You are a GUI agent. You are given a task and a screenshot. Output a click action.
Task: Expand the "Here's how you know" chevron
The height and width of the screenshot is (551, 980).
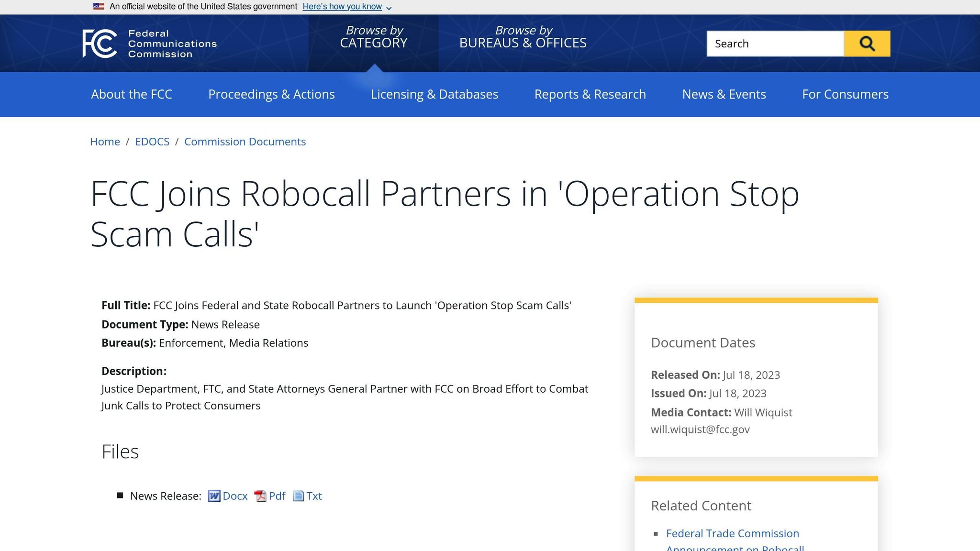pos(389,8)
